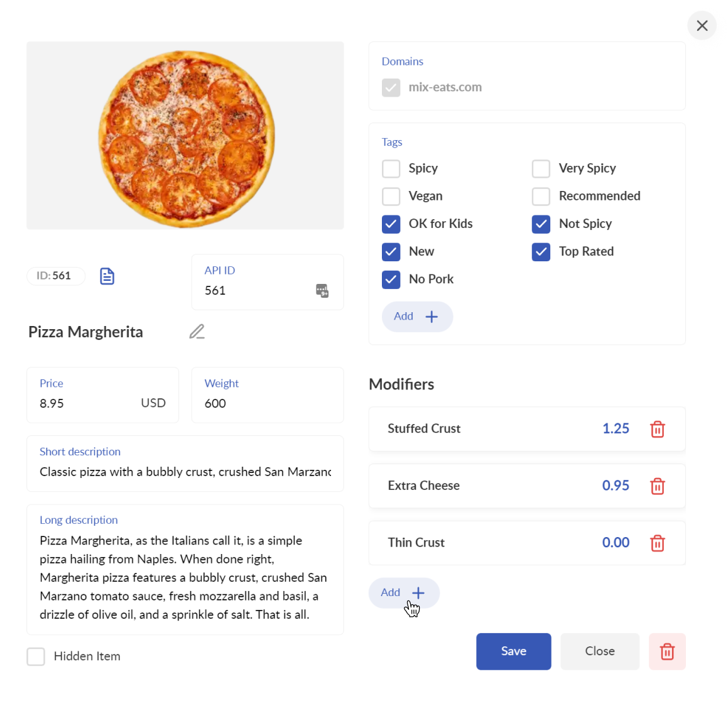Select the pizza image thumbnail
This screenshot has height=701, width=728.
pyautogui.click(x=185, y=136)
